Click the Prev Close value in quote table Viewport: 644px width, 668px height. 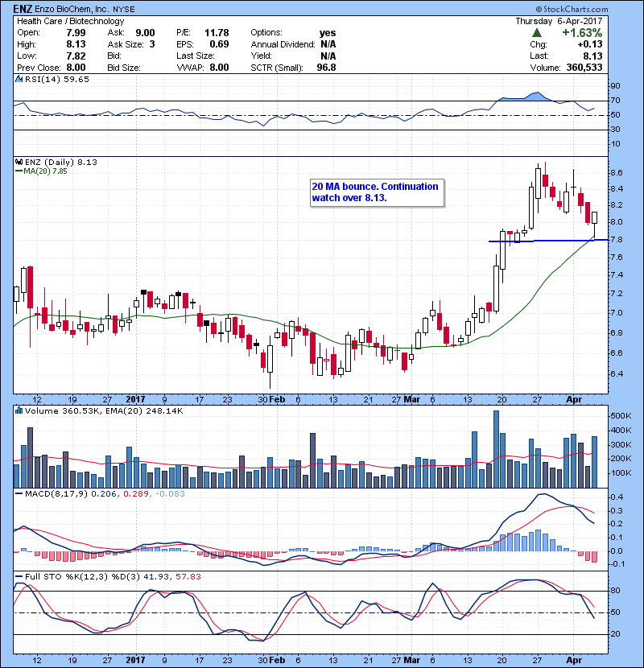coord(76,68)
